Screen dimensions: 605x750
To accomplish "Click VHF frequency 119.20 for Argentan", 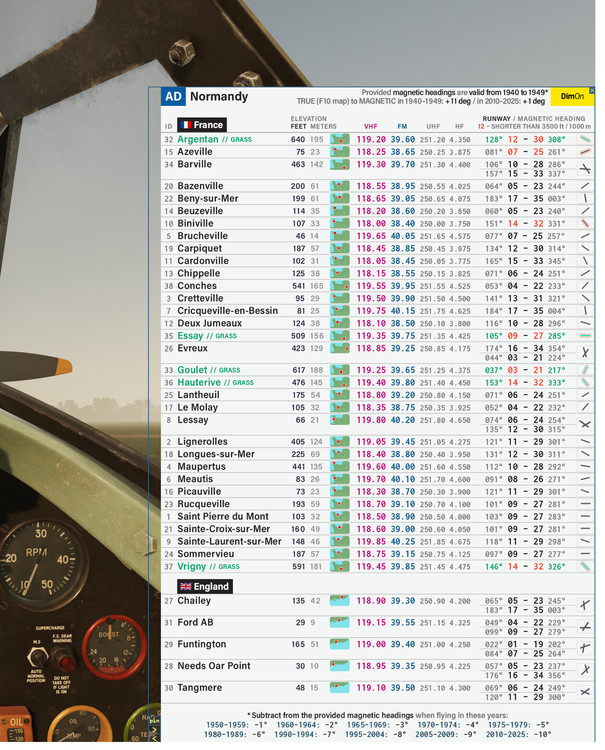I will click(371, 140).
